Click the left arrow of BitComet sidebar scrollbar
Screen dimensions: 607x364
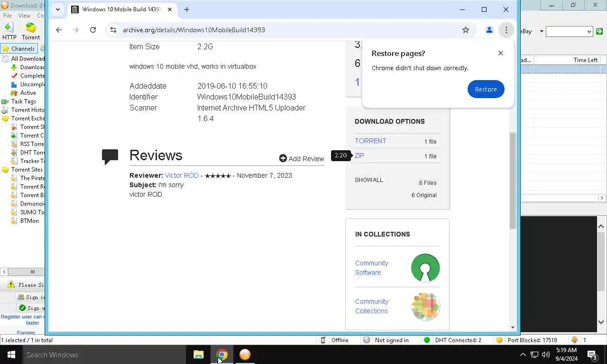(x=4, y=272)
